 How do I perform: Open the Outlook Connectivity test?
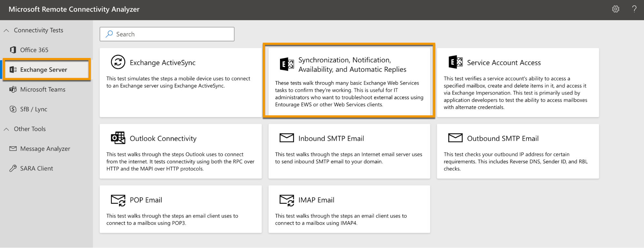pos(181,151)
